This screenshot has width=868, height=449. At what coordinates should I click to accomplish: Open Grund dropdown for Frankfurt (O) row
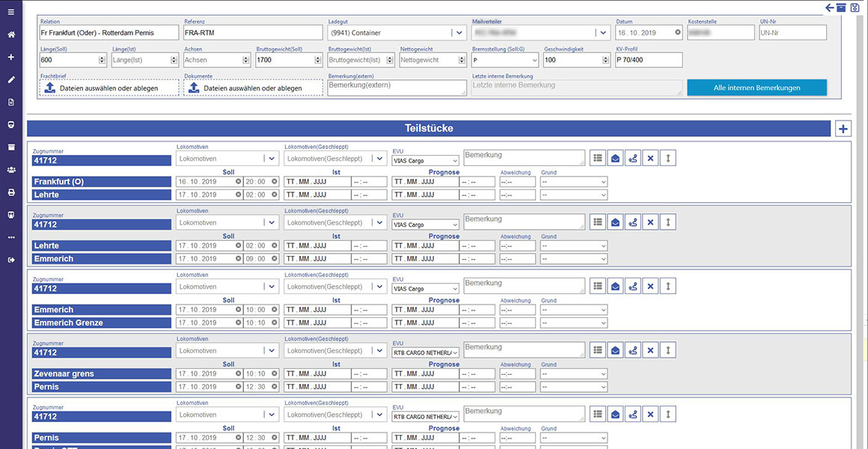573,182
